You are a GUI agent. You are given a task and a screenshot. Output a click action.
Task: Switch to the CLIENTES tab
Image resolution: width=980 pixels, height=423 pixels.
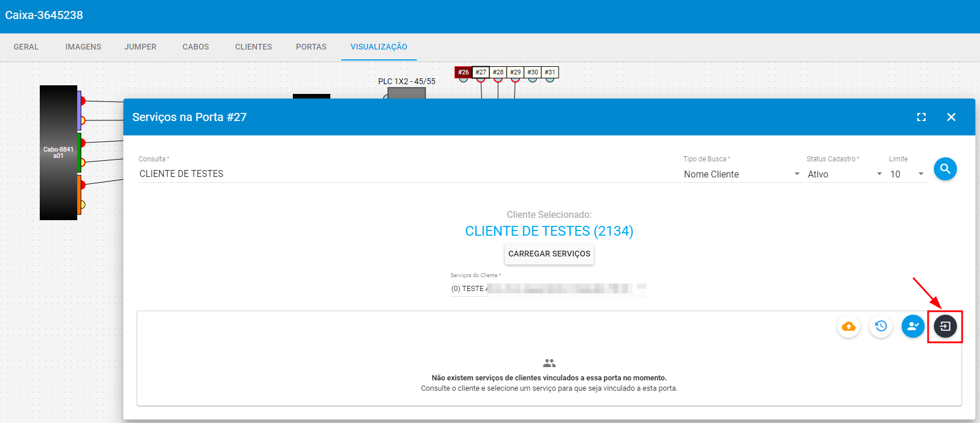(253, 47)
